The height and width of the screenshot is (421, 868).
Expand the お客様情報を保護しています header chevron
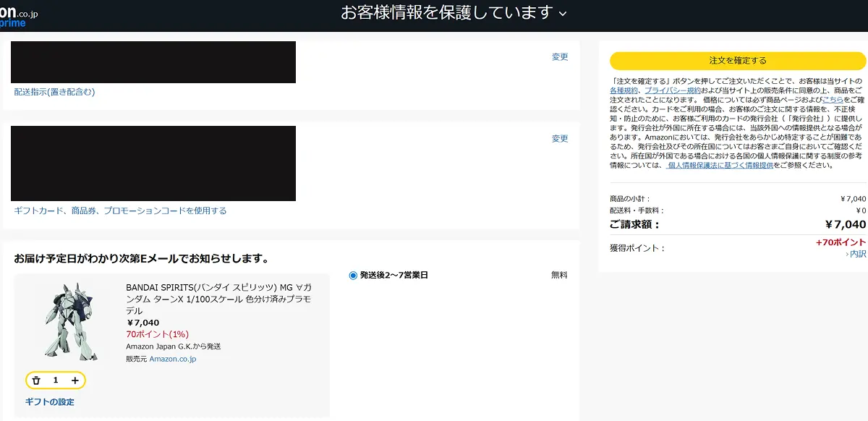[563, 14]
